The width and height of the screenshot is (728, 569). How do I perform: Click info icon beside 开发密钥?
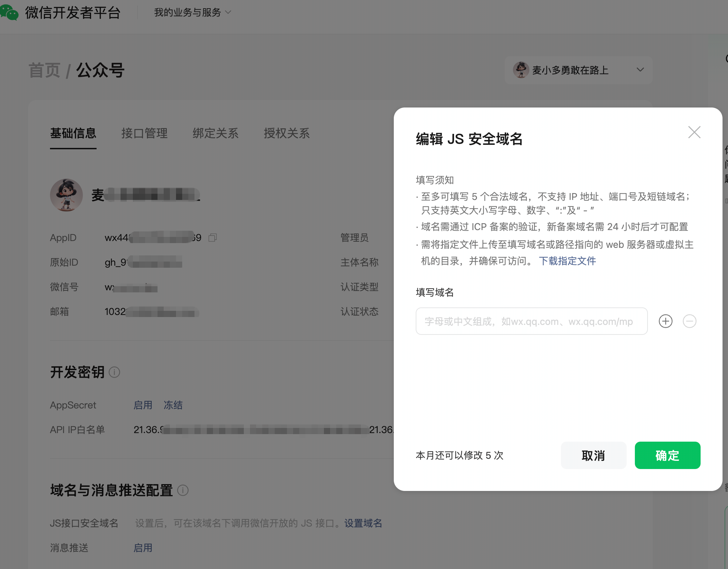coord(114,372)
